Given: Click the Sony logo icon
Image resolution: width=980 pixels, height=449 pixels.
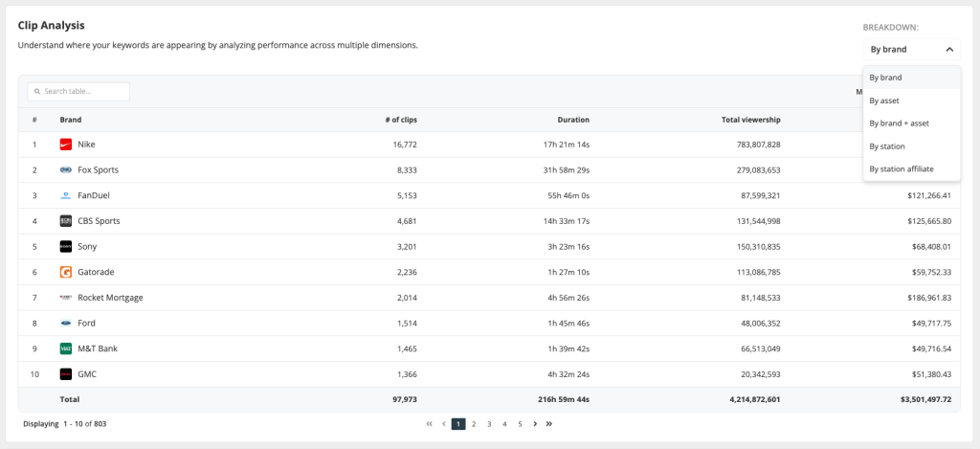Looking at the screenshot, I should (66, 246).
